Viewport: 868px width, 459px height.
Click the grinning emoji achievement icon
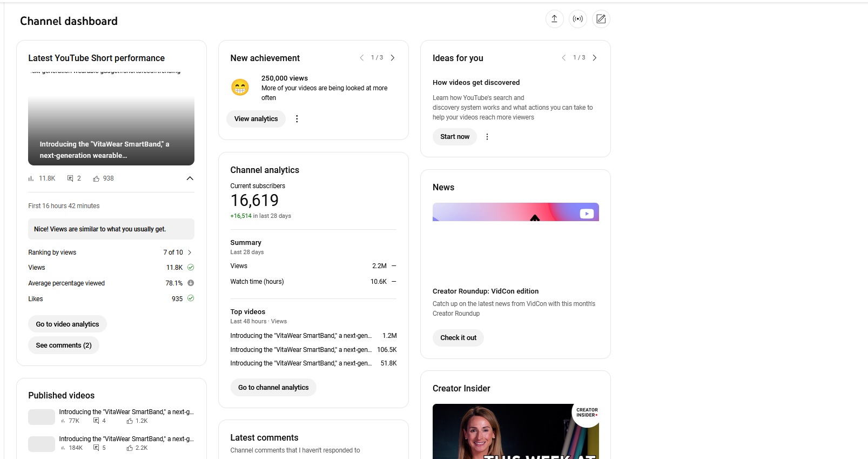(x=240, y=87)
